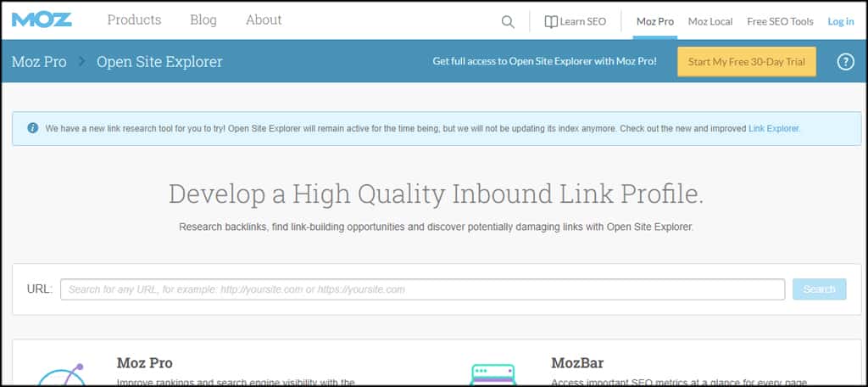Open the Blog menu item

203,20
